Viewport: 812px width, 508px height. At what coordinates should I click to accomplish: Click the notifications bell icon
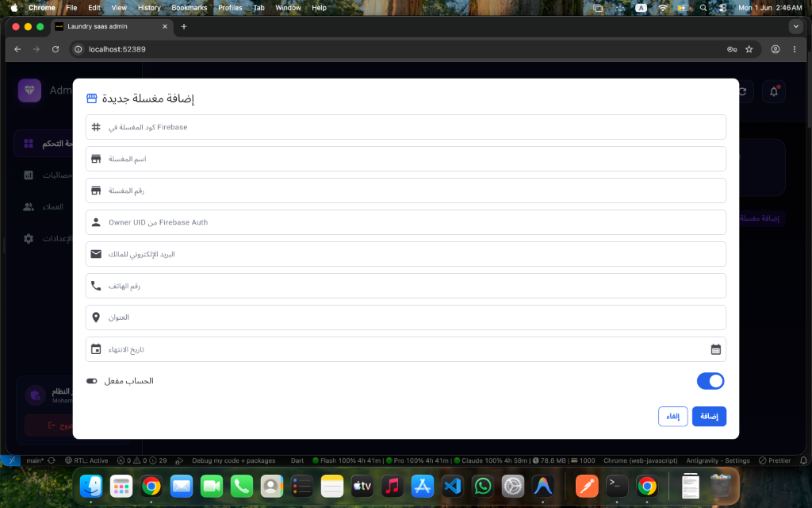pos(774,91)
